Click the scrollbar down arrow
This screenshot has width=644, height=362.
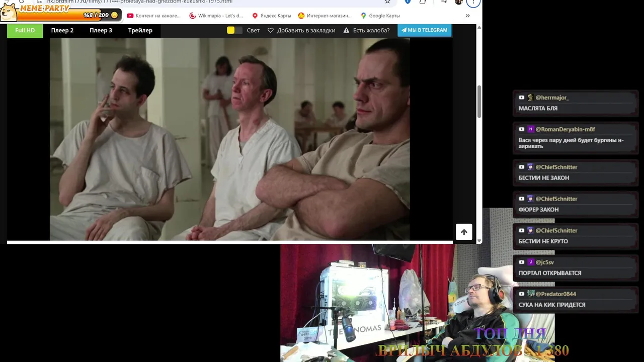tap(479, 241)
